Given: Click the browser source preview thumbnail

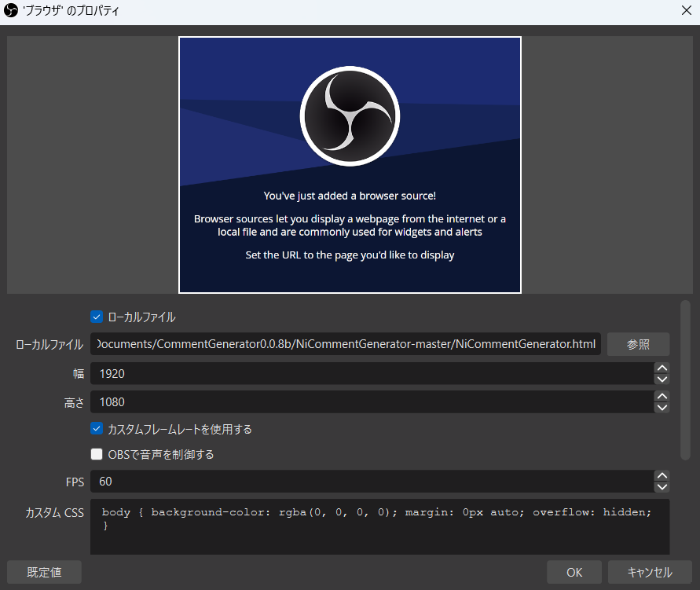Looking at the screenshot, I should (x=350, y=165).
